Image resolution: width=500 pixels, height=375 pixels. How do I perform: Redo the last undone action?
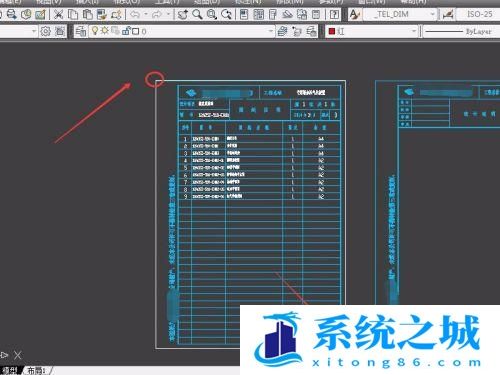pos(157,14)
